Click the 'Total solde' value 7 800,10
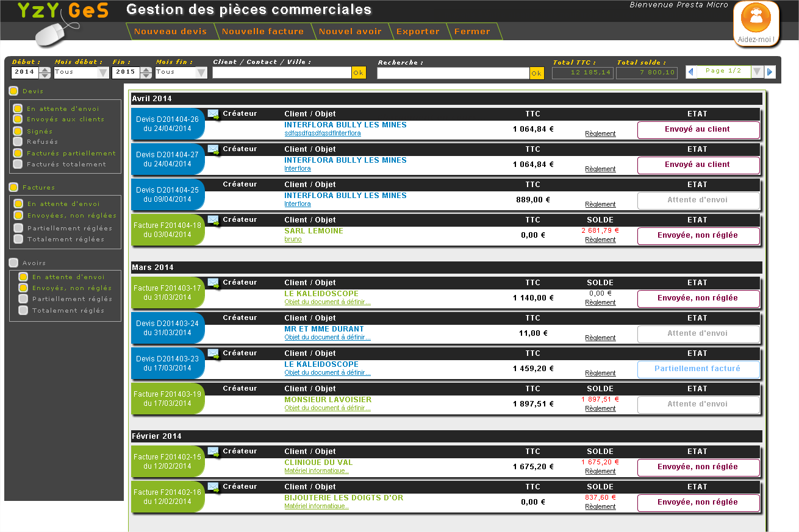The height and width of the screenshot is (532, 799). pyautogui.click(x=647, y=73)
